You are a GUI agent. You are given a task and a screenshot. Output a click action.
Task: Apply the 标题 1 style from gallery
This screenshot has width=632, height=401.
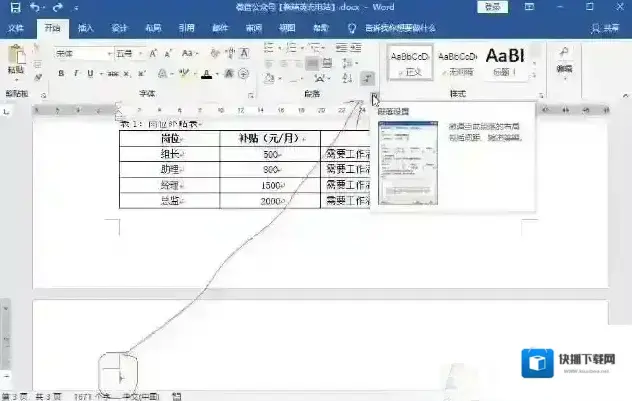tap(505, 62)
